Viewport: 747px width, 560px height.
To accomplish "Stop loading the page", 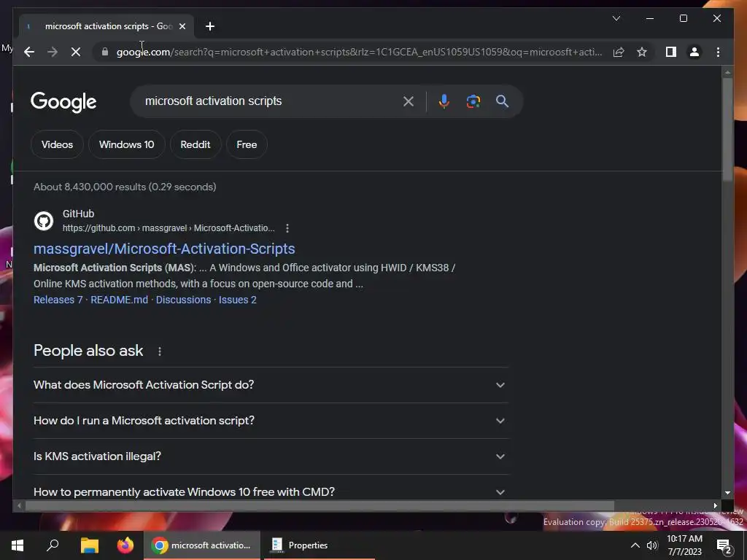I will pyautogui.click(x=76, y=52).
